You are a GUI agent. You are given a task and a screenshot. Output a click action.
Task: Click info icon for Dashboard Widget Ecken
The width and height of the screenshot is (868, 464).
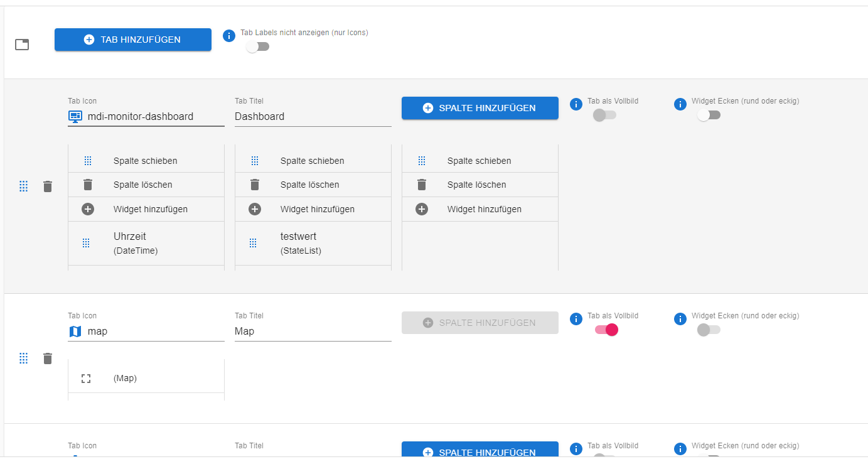click(x=680, y=104)
